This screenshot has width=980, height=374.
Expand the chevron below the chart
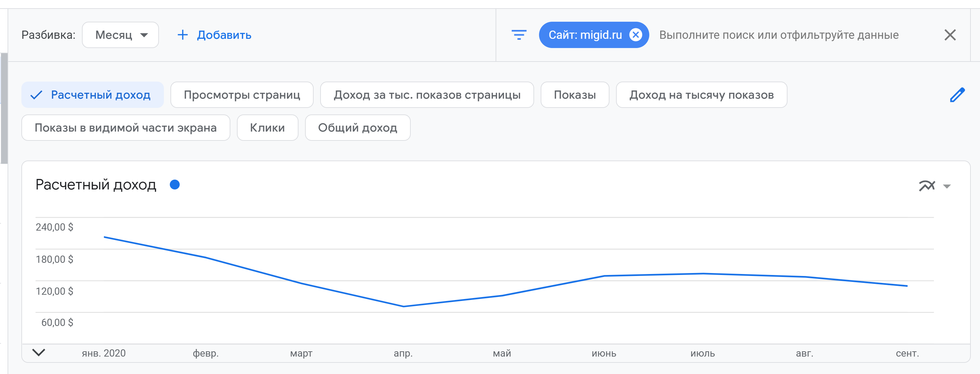pyautogui.click(x=39, y=352)
